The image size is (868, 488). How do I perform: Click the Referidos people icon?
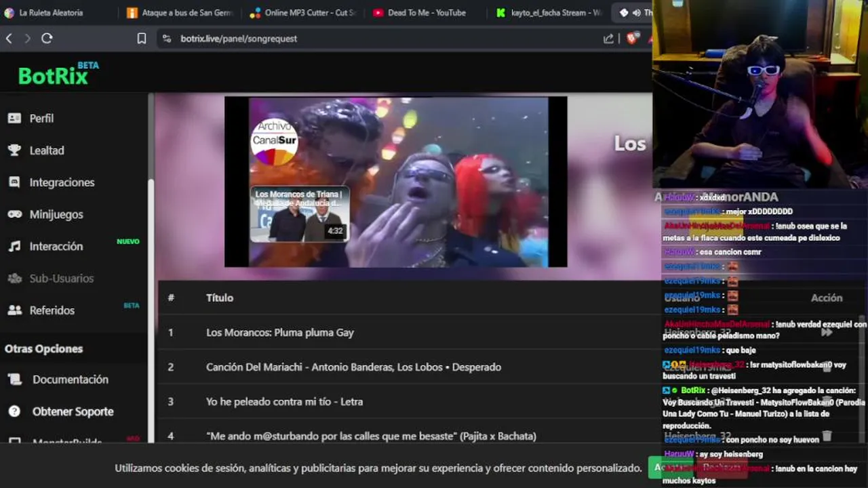[14, 310]
